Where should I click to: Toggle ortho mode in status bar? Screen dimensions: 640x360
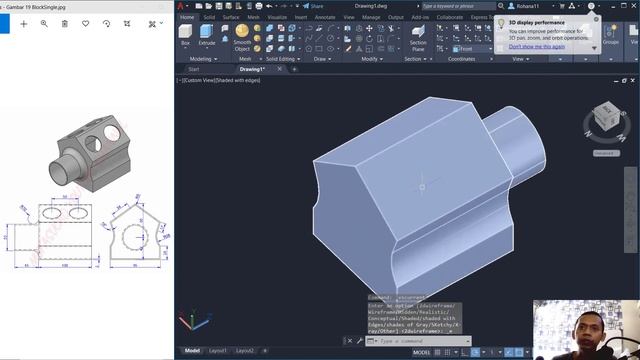pyautogui.click(x=464, y=352)
